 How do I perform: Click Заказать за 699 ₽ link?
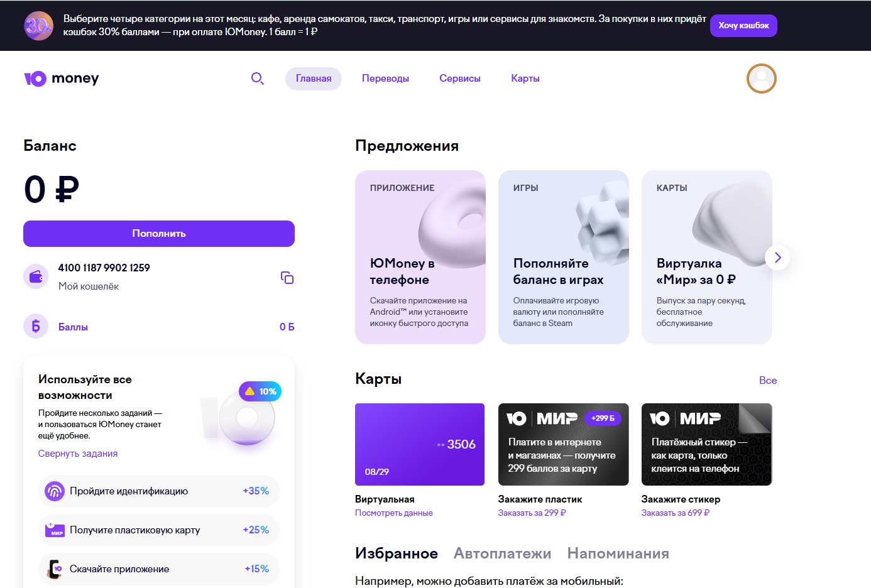click(675, 513)
